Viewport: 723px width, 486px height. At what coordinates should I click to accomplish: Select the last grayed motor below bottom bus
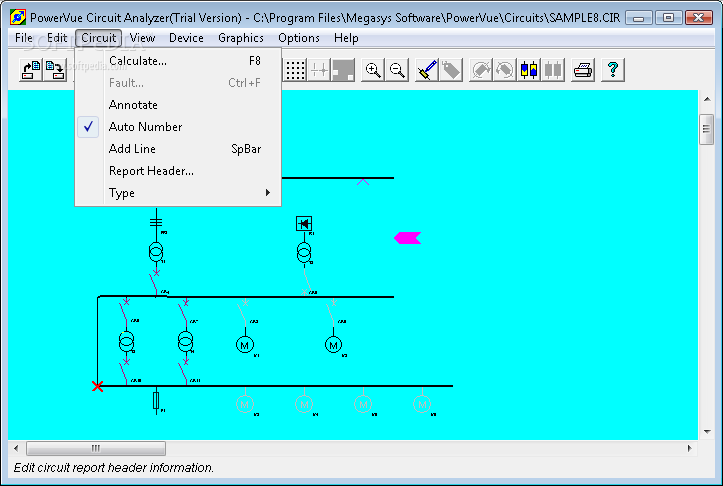click(x=422, y=404)
